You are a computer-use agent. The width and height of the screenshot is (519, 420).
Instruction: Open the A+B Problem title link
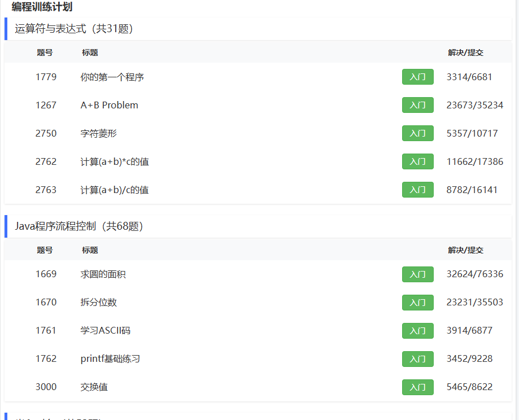pyautogui.click(x=109, y=105)
